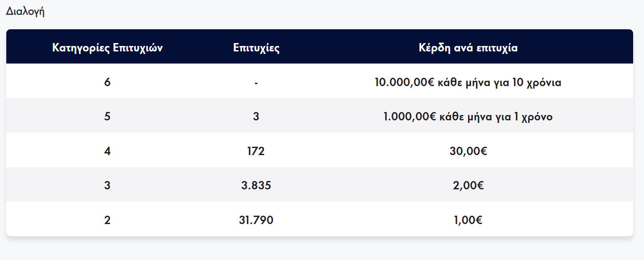
Task: Click the 2,00€ prize amount
Action: click(468, 185)
